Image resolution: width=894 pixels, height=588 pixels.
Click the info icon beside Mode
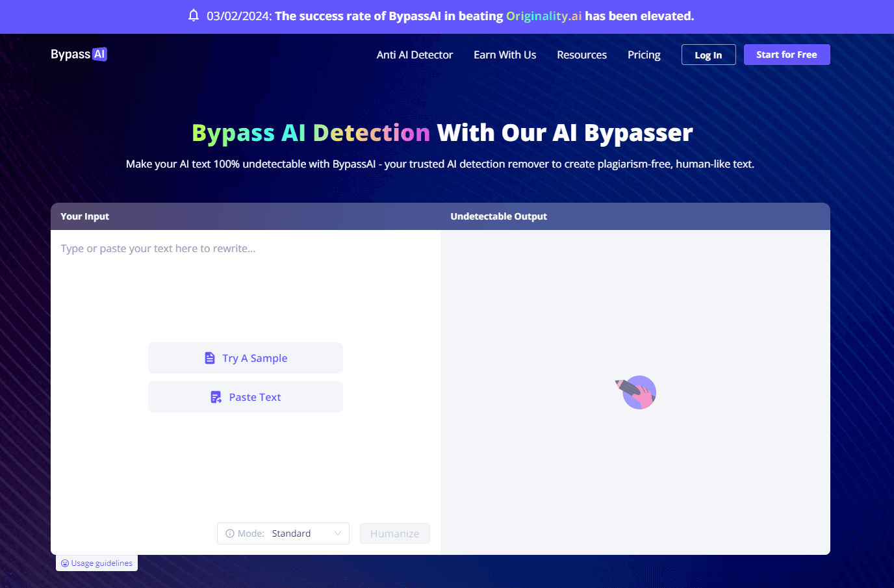click(230, 533)
